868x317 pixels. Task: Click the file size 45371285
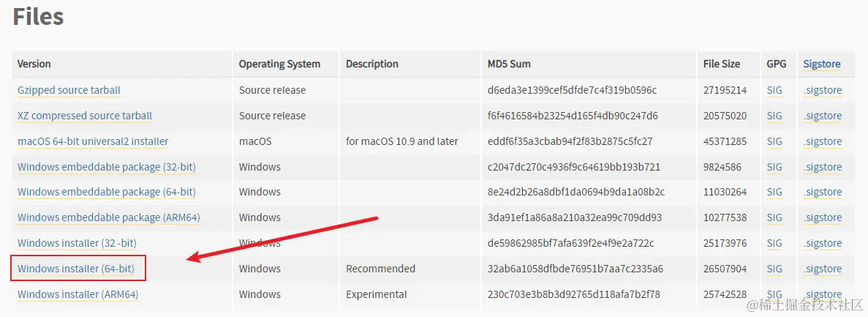(x=725, y=141)
